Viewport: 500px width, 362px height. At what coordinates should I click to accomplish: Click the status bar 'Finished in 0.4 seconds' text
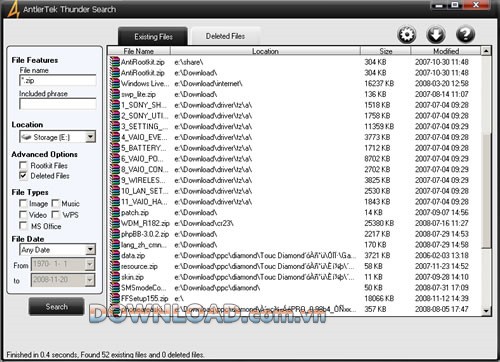[x=42, y=355]
